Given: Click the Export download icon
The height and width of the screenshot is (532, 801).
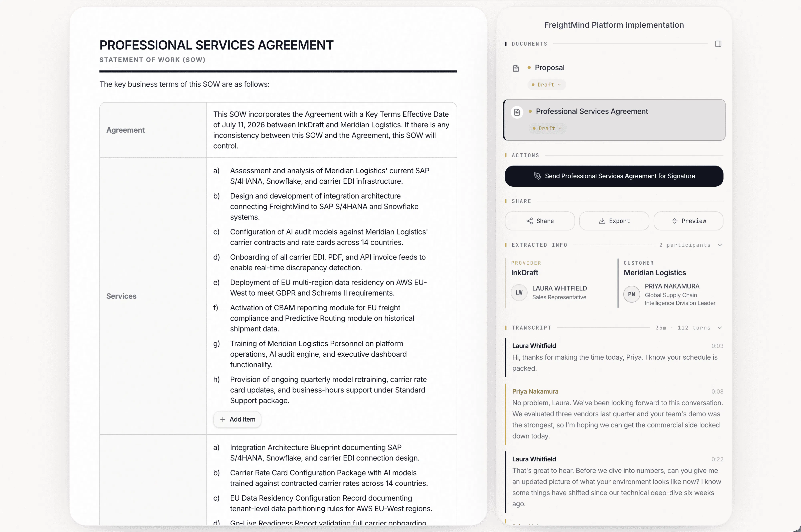Looking at the screenshot, I should pyautogui.click(x=602, y=221).
